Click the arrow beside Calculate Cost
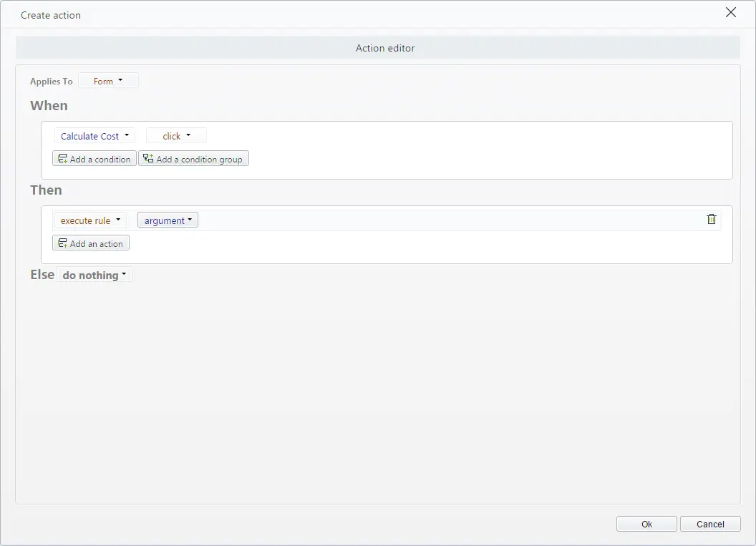This screenshot has height=546, width=756. [127, 135]
